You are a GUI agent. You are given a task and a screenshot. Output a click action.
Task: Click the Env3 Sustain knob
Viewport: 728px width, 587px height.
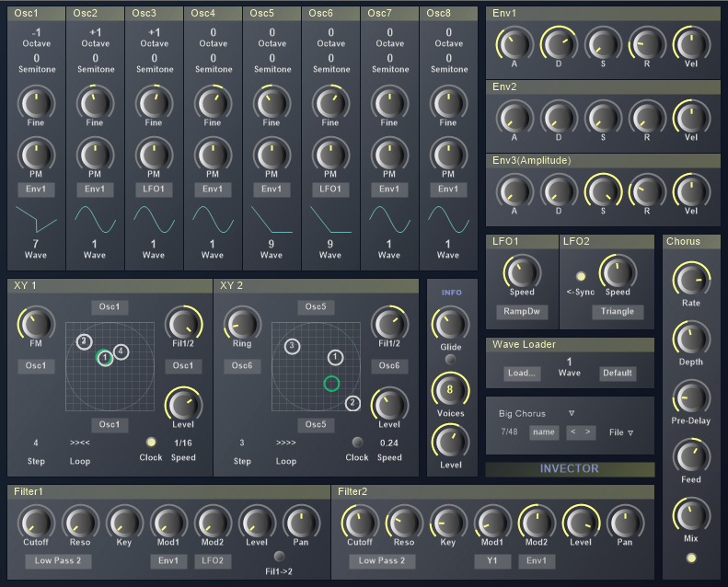coord(603,191)
